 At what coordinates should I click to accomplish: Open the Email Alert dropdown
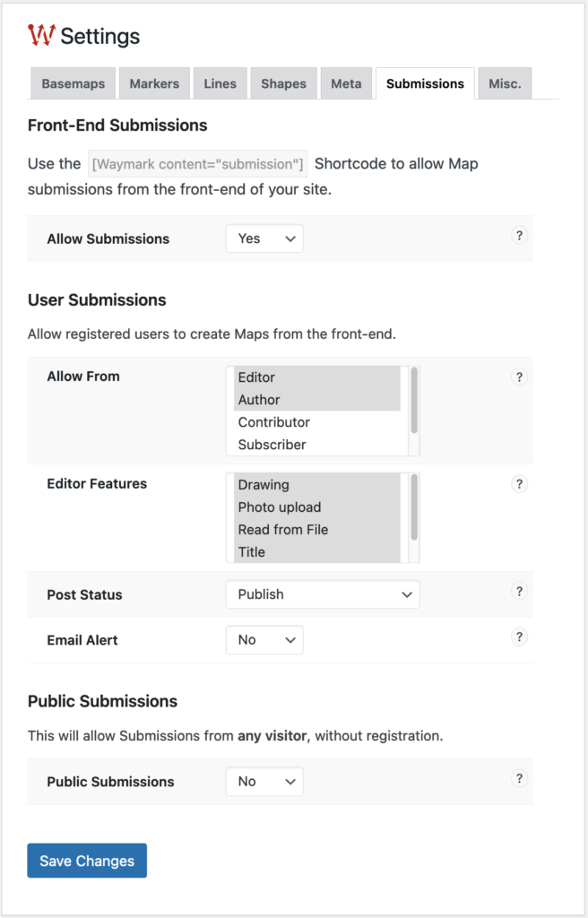[264, 640]
